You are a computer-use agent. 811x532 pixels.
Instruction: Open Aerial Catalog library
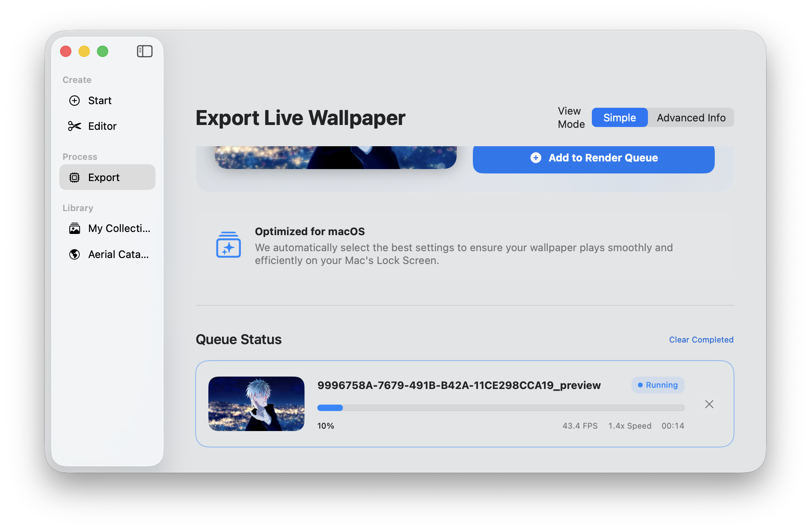pos(118,254)
